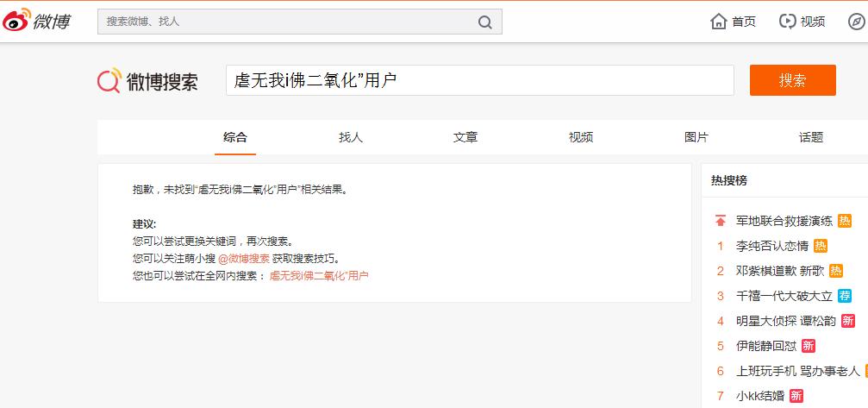868x408 pixels.
Task: Click the Weibo logo in the header
Action: point(36,21)
